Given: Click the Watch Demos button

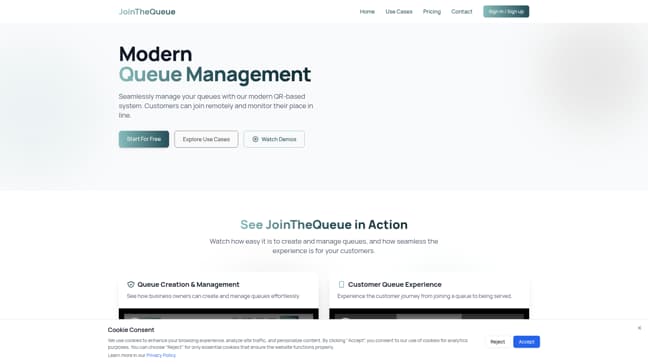Looking at the screenshot, I should (x=274, y=139).
